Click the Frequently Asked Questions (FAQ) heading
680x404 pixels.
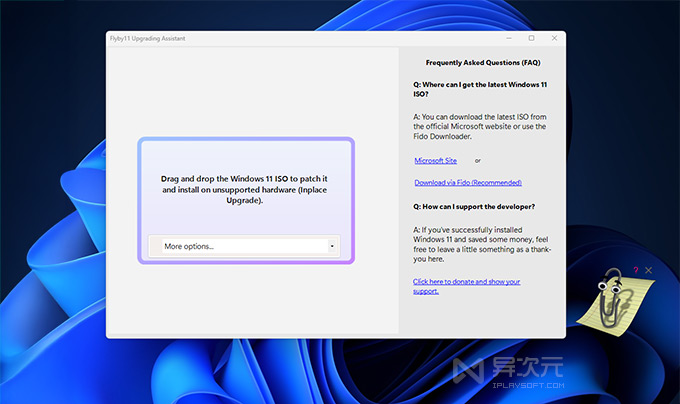483,62
